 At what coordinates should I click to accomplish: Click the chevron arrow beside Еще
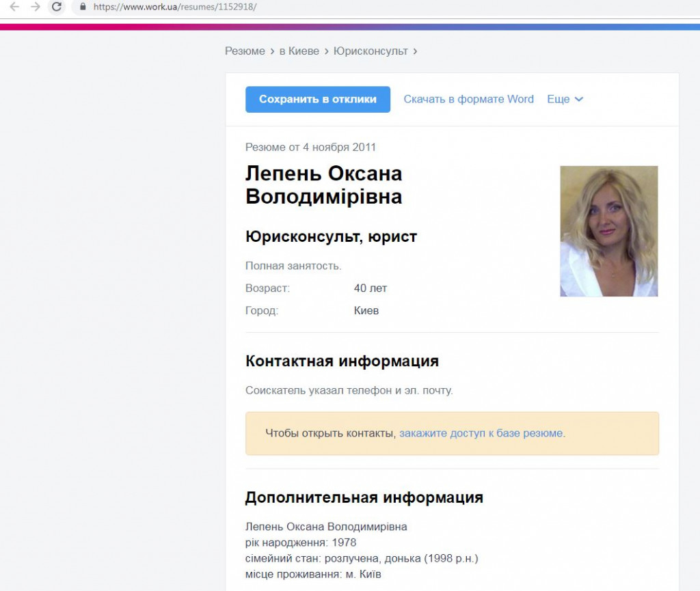[x=579, y=100]
